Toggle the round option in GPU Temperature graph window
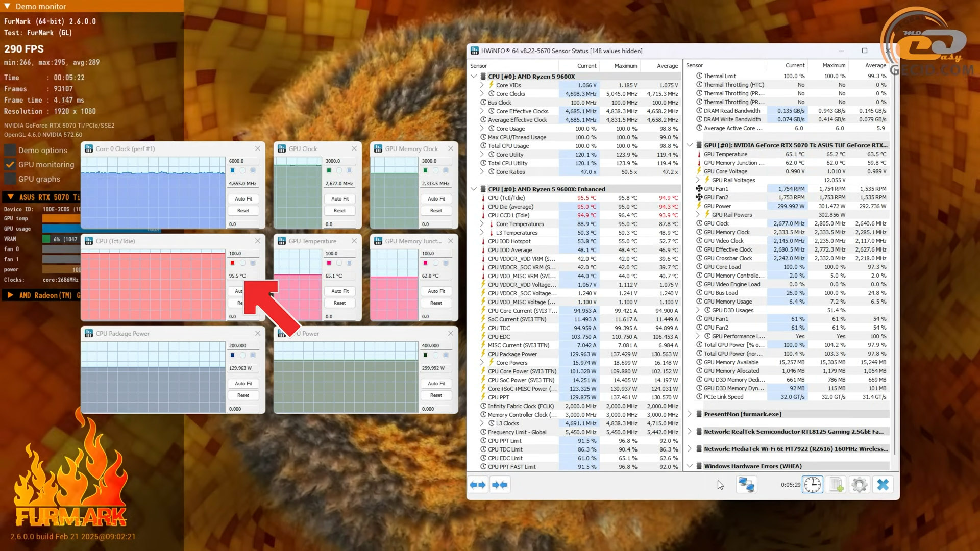Image resolution: width=980 pixels, height=551 pixels. click(x=339, y=263)
